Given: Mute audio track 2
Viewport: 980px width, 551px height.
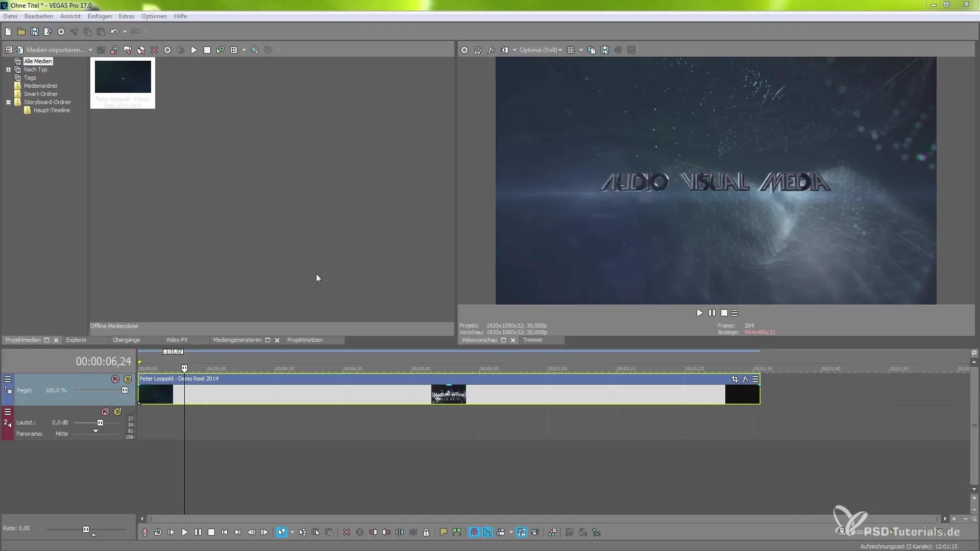Looking at the screenshot, I should click(105, 412).
